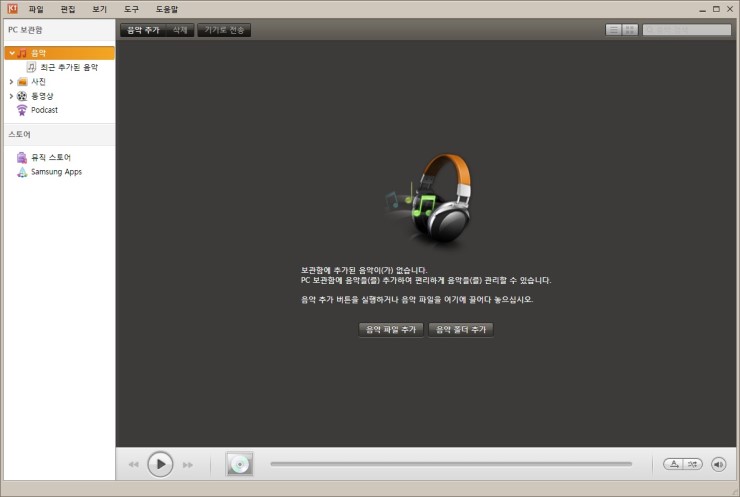Click the CD album art thumbnail
Viewport: 740px width, 497px height.
coord(240,464)
